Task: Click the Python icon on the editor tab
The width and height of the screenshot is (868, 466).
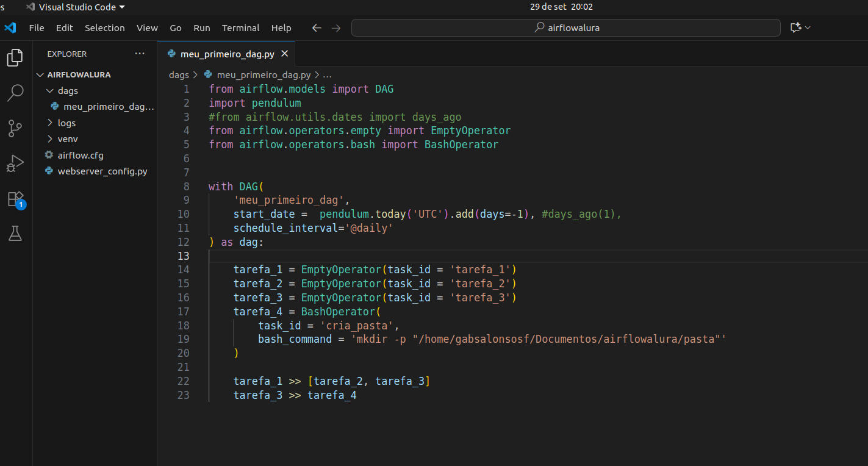Action: click(172, 54)
